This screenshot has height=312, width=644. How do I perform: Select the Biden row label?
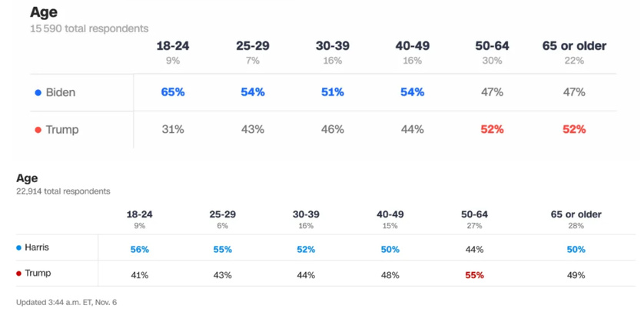(61, 93)
